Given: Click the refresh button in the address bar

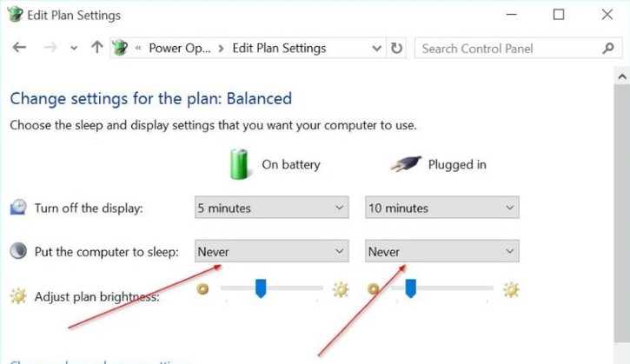Looking at the screenshot, I should [x=397, y=49].
